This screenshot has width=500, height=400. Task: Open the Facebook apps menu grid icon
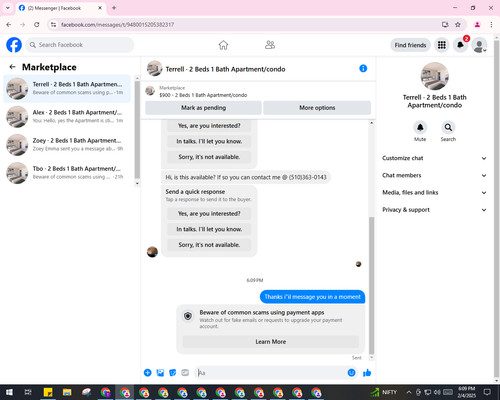(x=442, y=45)
